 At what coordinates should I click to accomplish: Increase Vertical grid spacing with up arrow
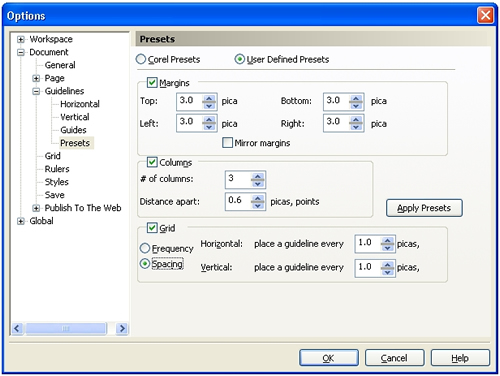coord(387,265)
